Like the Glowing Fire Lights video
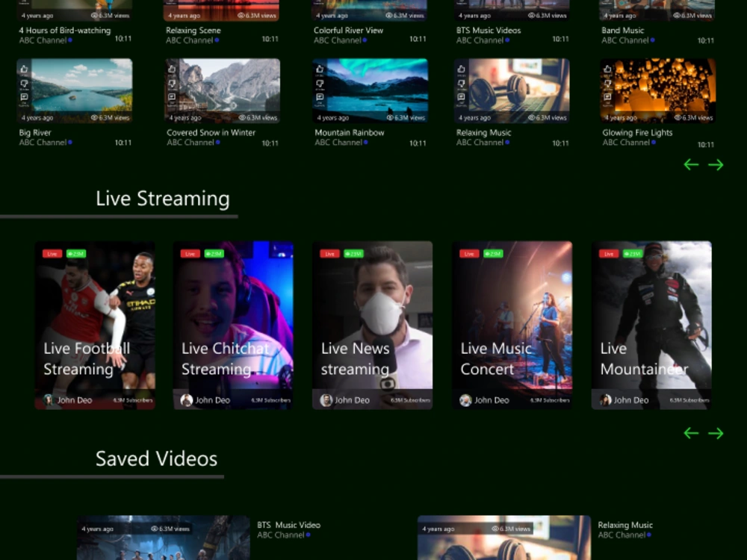747x560 pixels. coord(607,69)
